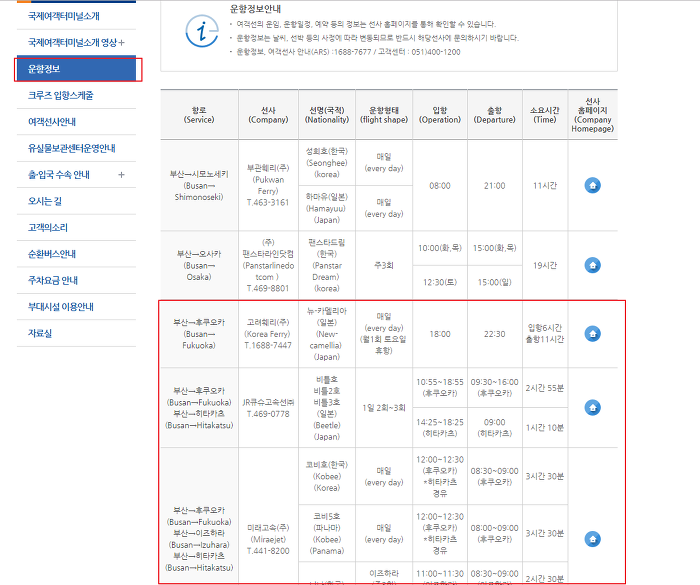Click the 14:25~18:25 (히타카츠) arrival cell
Image resolution: width=700 pixels, height=585 pixels.
[440, 427]
